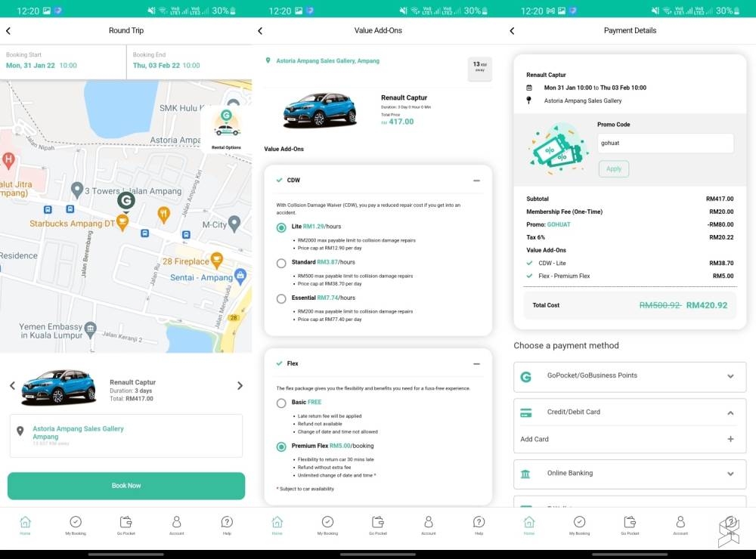Viewport: 756px width, 559px height.
Task: Select the Starbucks Ampang DT map pin
Action: 122,223
